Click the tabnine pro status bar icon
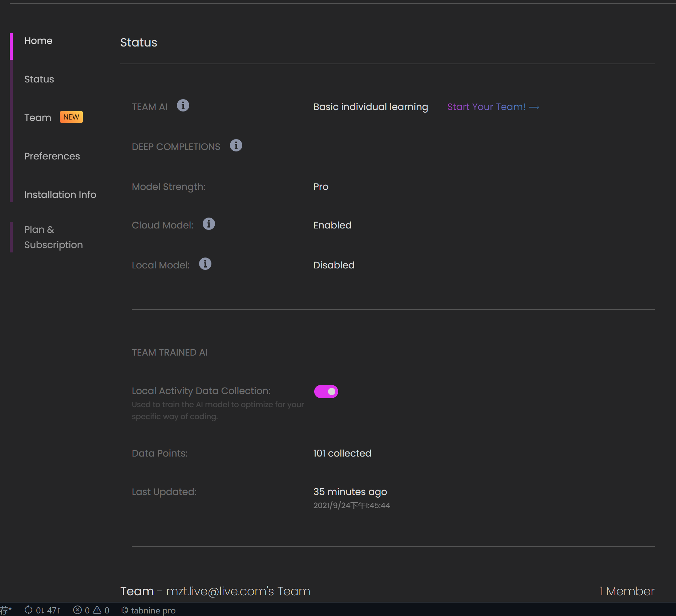 point(148,611)
